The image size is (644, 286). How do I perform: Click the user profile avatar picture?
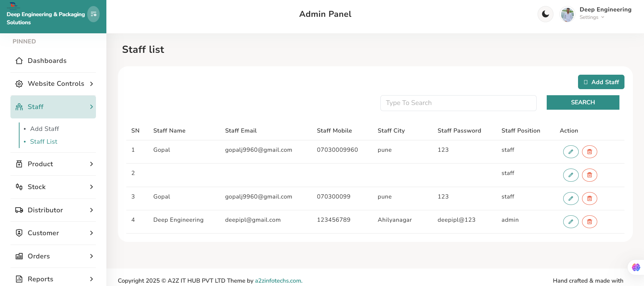tap(567, 14)
